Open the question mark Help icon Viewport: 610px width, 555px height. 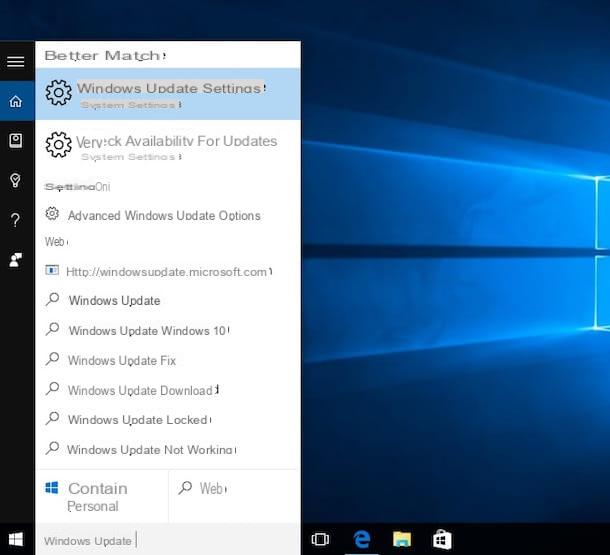[16, 220]
